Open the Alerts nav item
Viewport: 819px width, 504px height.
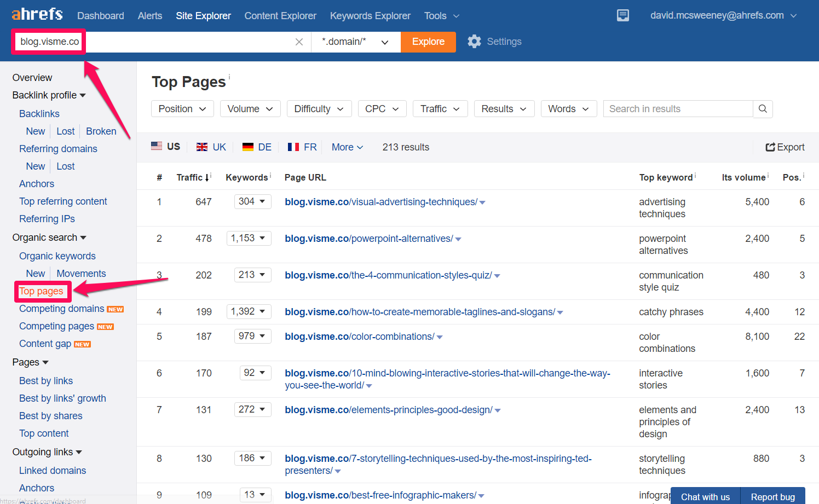coord(150,16)
